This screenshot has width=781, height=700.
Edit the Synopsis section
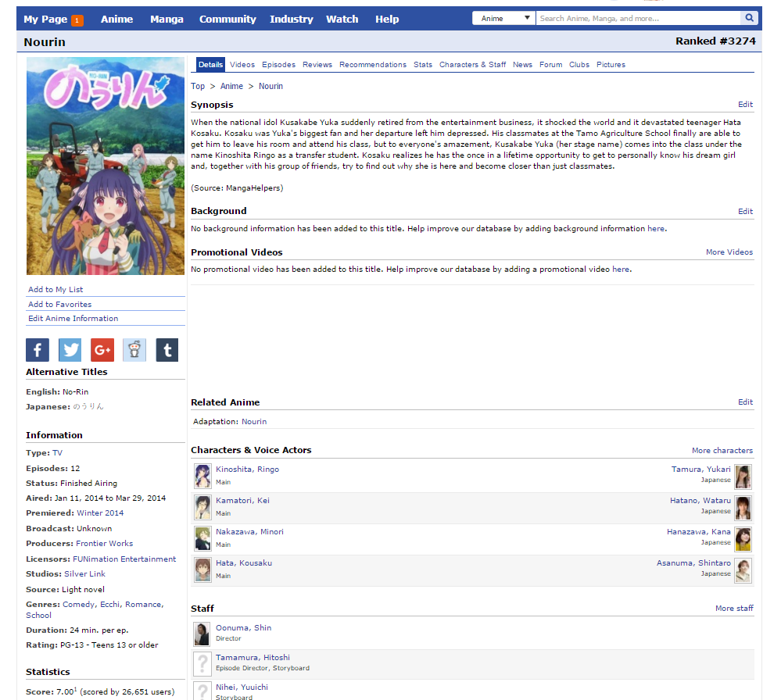pyautogui.click(x=745, y=104)
